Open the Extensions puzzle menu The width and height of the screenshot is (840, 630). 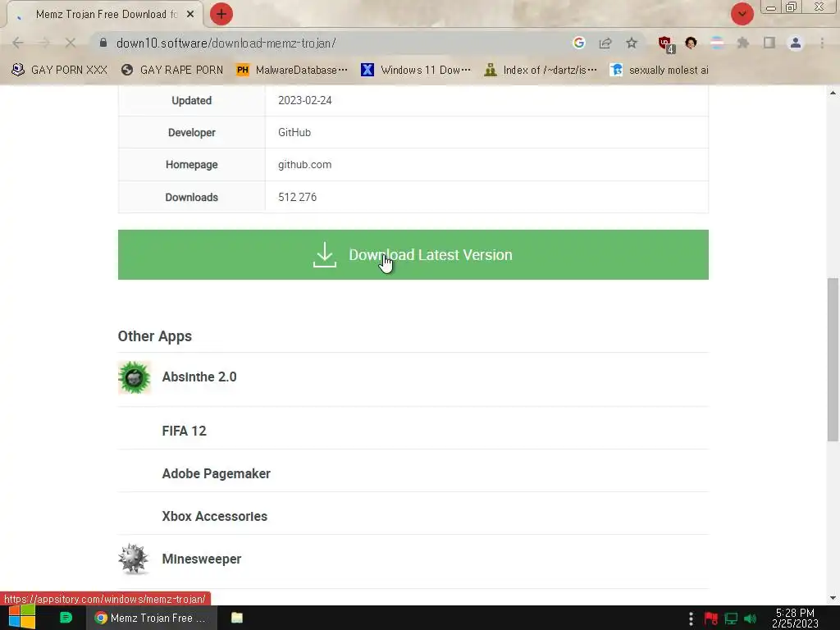click(x=743, y=43)
